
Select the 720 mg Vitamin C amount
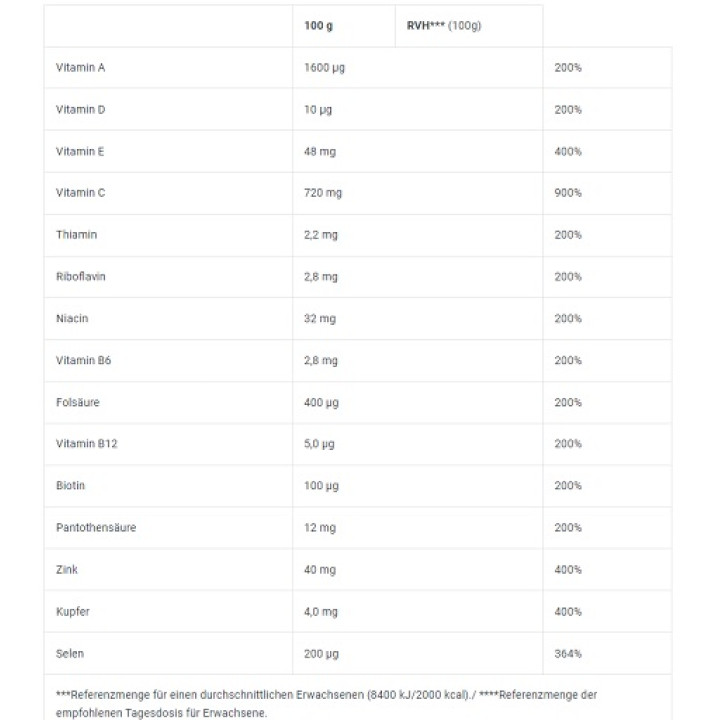coord(323,193)
